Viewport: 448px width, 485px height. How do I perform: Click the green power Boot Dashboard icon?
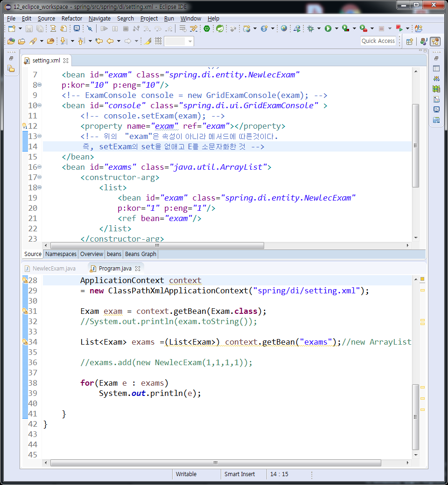[x=207, y=29]
